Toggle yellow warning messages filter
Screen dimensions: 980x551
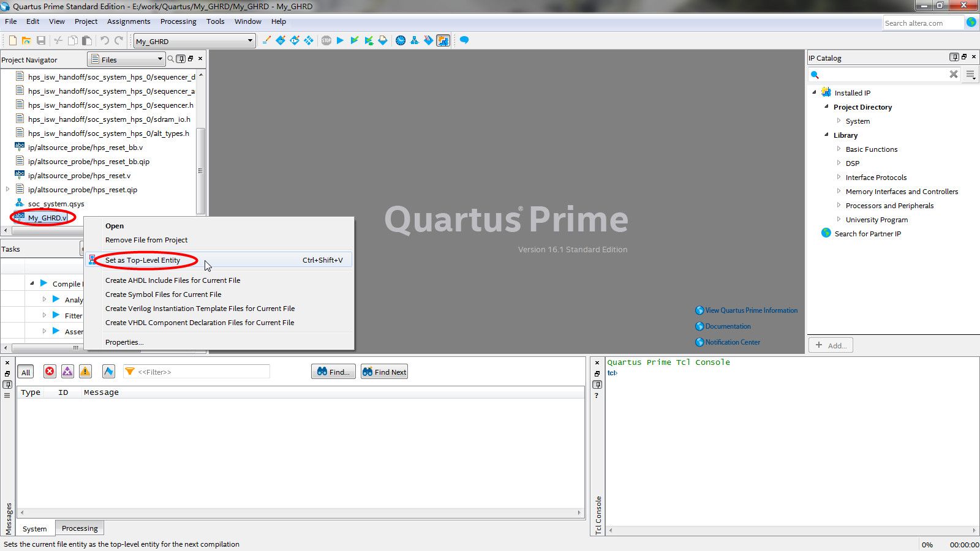pos(85,372)
